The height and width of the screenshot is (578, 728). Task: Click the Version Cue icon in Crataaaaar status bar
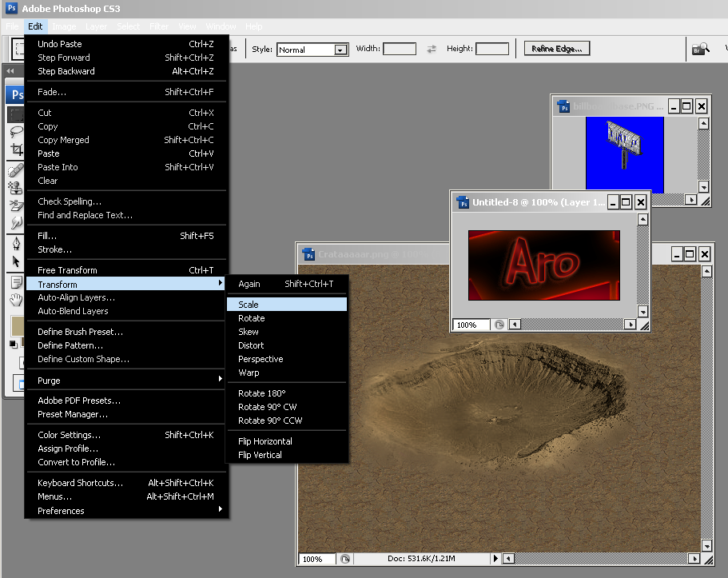tap(345, 559)
